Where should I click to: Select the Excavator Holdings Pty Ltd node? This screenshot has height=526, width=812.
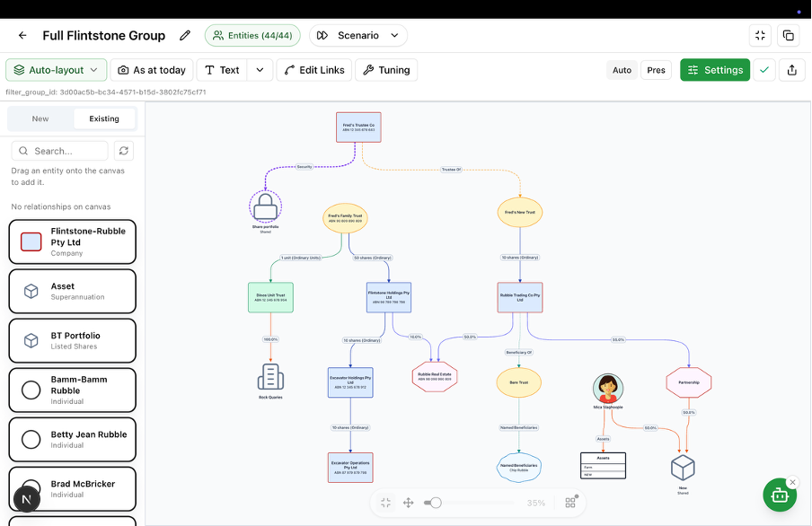click(x=350, y=382)
